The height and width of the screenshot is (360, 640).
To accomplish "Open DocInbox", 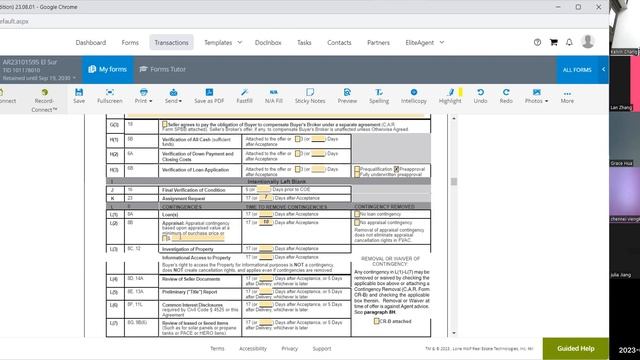I will [268, 42].
